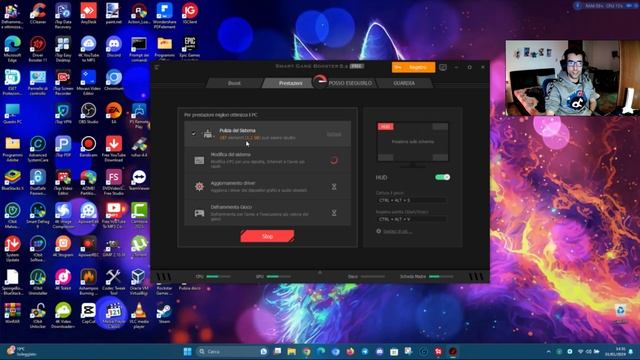Open BlueStacks X desktop shortcut
This screenshot has width=640, height=360.
pyautogui.click(x=12, y=180)
